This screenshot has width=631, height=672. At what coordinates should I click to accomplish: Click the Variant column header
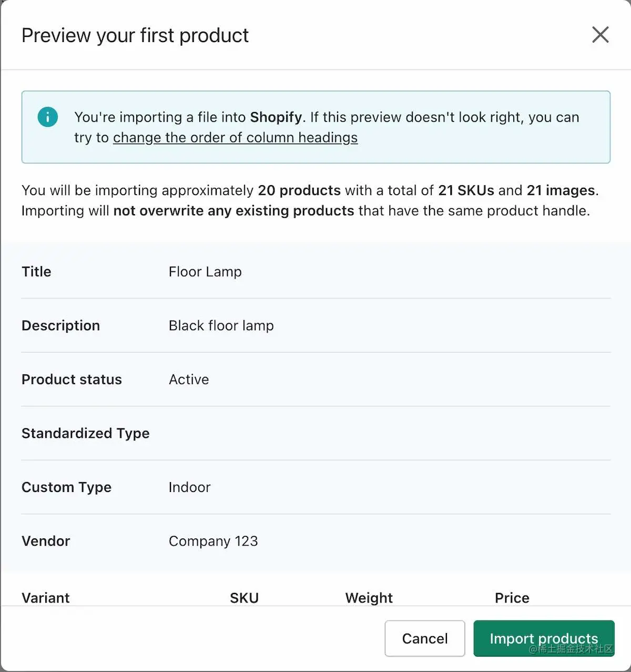pos(45,598)
